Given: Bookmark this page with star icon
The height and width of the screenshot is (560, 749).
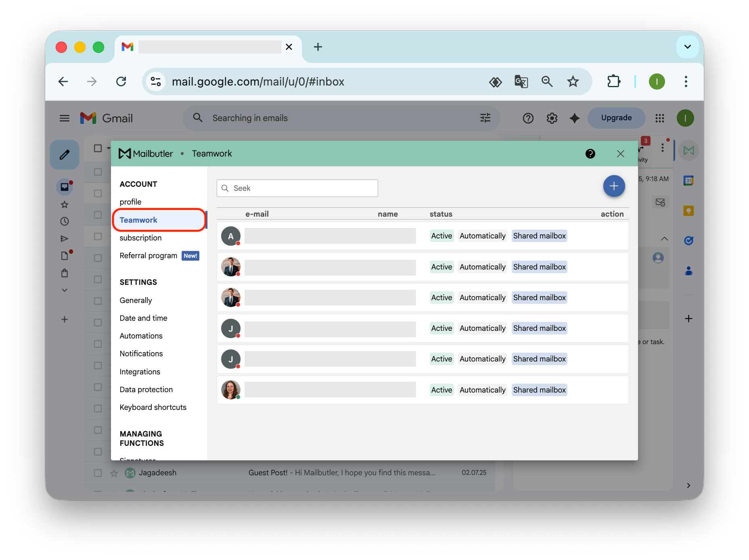Looking at the screenshot, I should click(x=573, y=81).
